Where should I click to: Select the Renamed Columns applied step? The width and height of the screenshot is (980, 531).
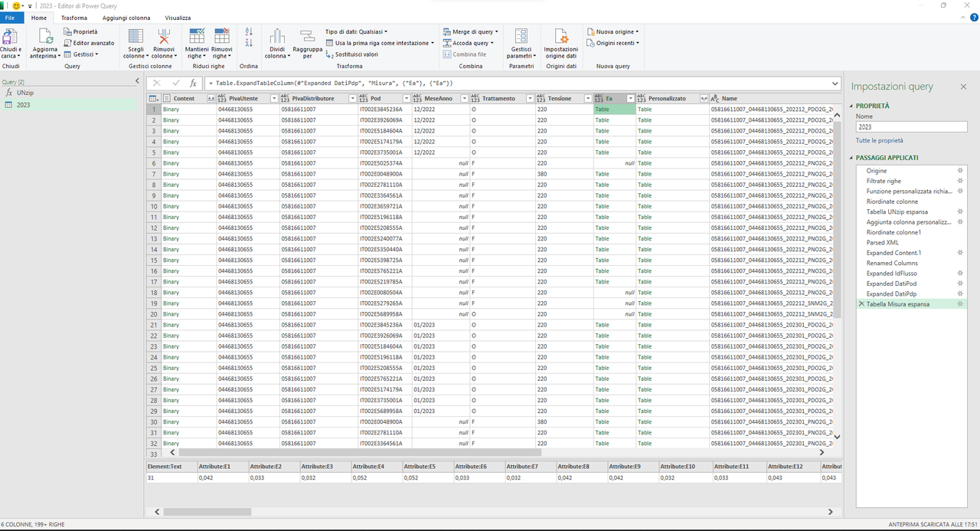[892, 264]
